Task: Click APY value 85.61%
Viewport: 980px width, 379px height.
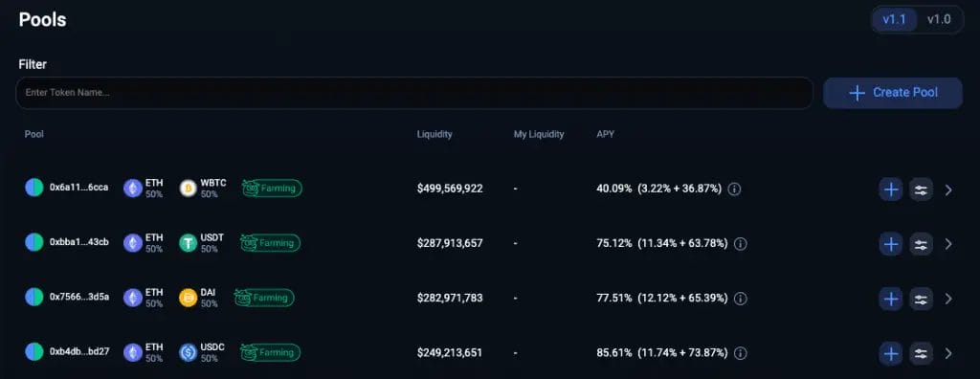Action: (x=614, y=353)
